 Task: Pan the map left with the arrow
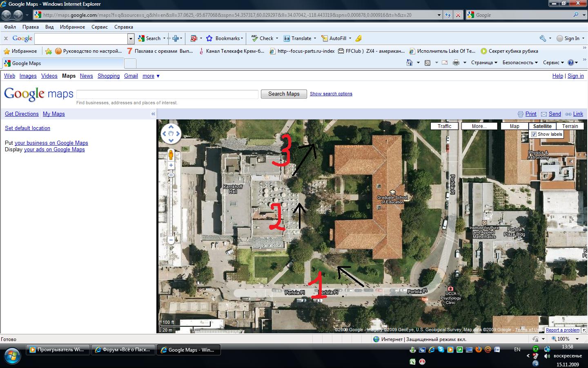pyautogui.click(x=165, y=134)
